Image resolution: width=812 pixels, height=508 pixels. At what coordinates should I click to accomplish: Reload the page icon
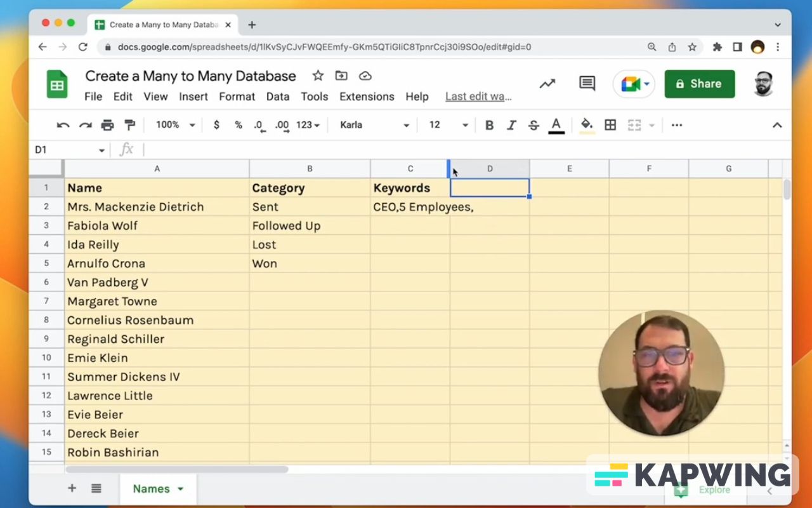pyautogui.click(x=82, y=47)
